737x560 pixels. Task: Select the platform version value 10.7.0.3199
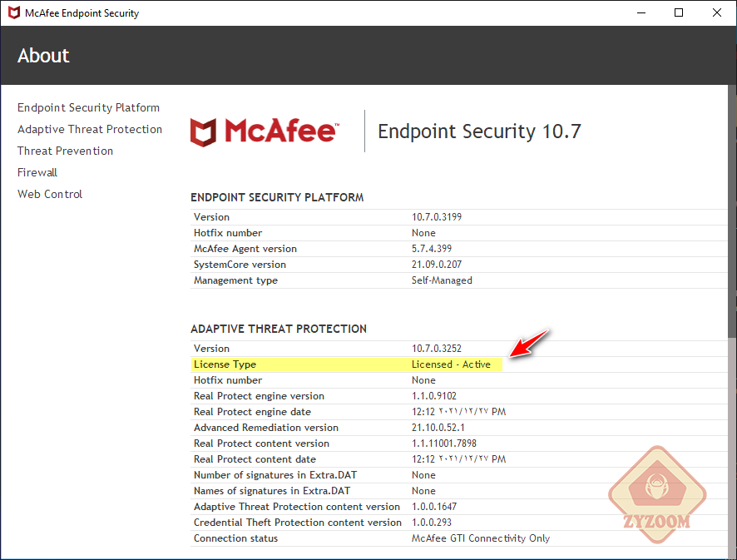pos(437,217)
